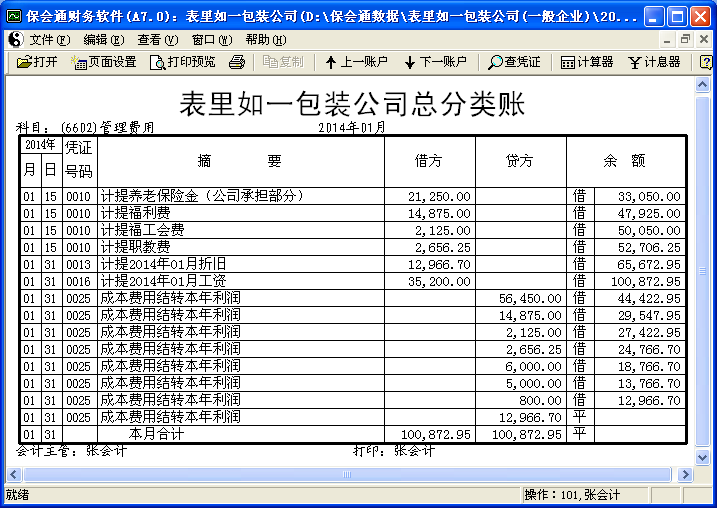Click the balance value 100,872.95 in 余额 column
The image size is (717, 508).
coord(646,282)
